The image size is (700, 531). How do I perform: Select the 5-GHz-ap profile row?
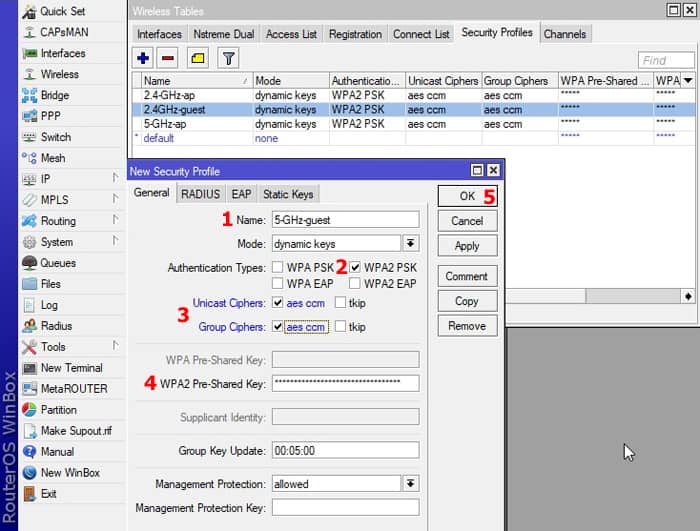[414, 124]
